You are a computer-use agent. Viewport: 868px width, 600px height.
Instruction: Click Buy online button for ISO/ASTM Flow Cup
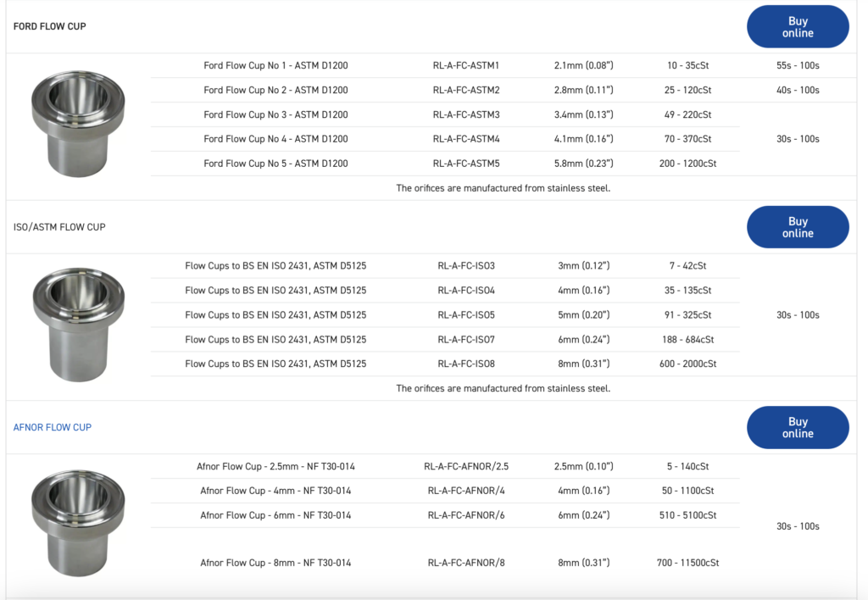point(797,227)
